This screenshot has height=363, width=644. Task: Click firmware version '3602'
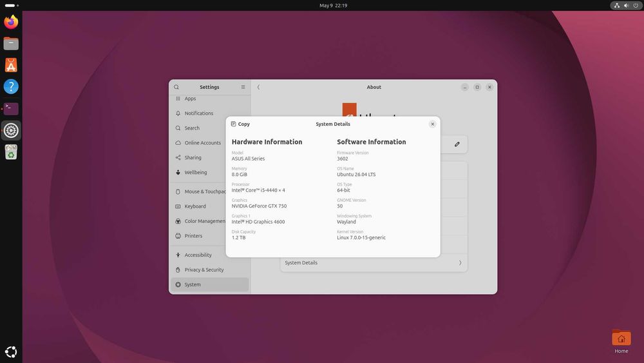[x=343, y=159]
